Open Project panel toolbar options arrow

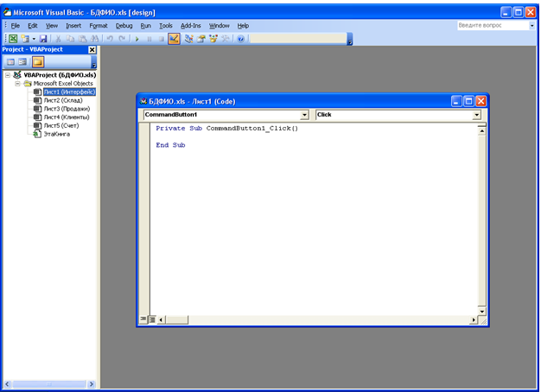(x=94, y=62)
